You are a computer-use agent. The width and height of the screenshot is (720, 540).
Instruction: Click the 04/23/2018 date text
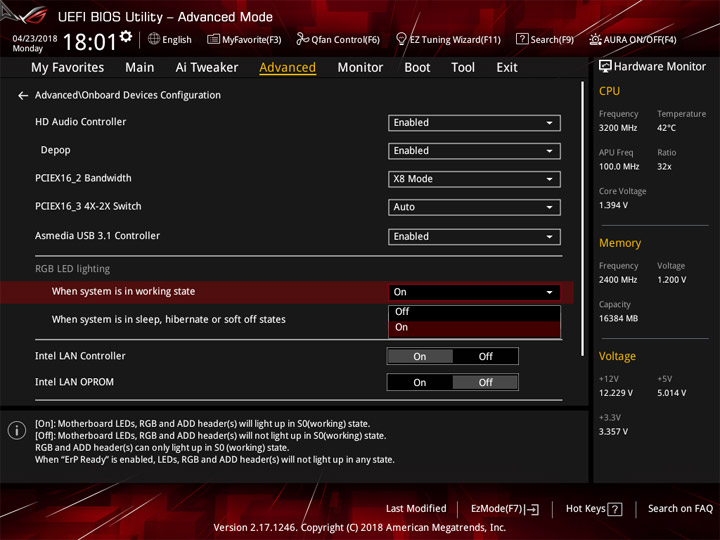click(34, 39)
